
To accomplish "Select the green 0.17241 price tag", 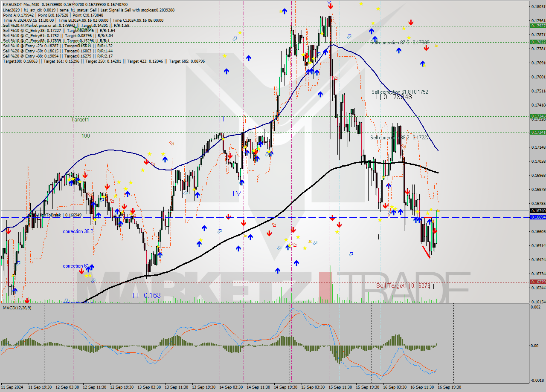I will tap(537, 132).
